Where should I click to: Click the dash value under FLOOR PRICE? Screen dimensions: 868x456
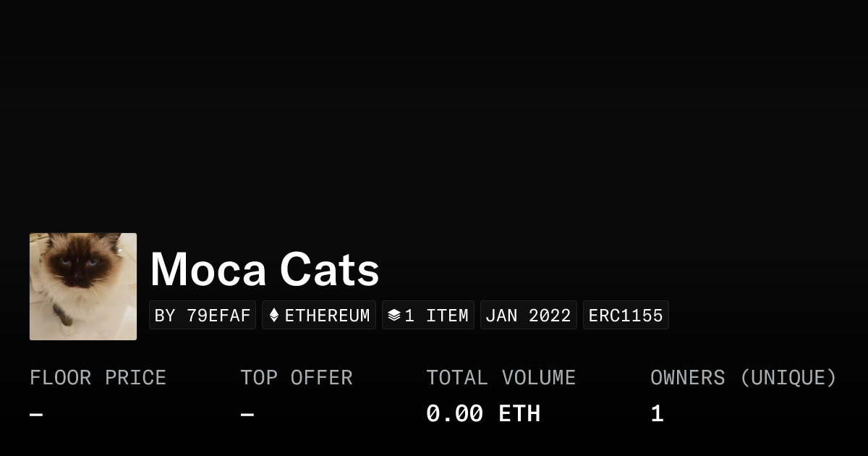tap(36, 415)
